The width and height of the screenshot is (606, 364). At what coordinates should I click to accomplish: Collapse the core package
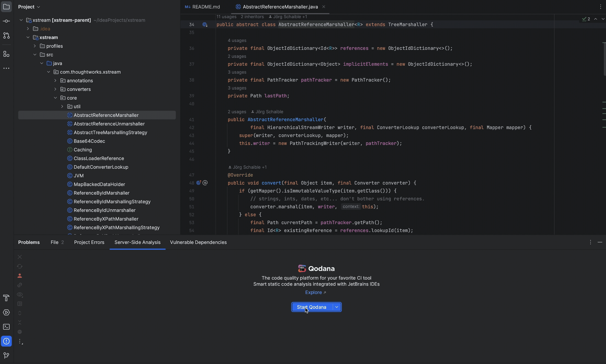click(x=55, y=98)
